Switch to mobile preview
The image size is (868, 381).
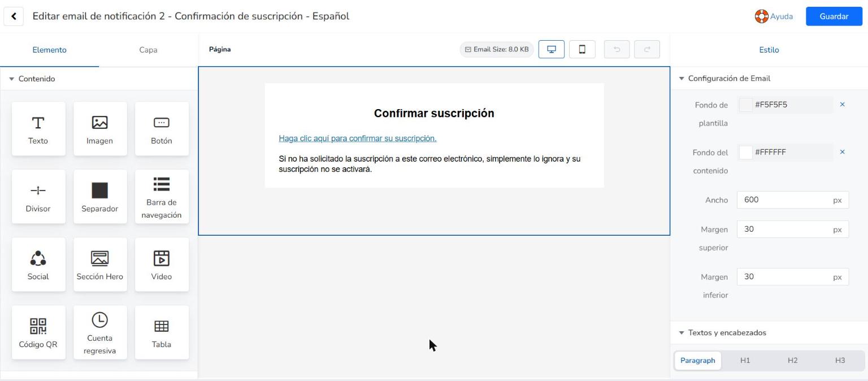[582, 49]
